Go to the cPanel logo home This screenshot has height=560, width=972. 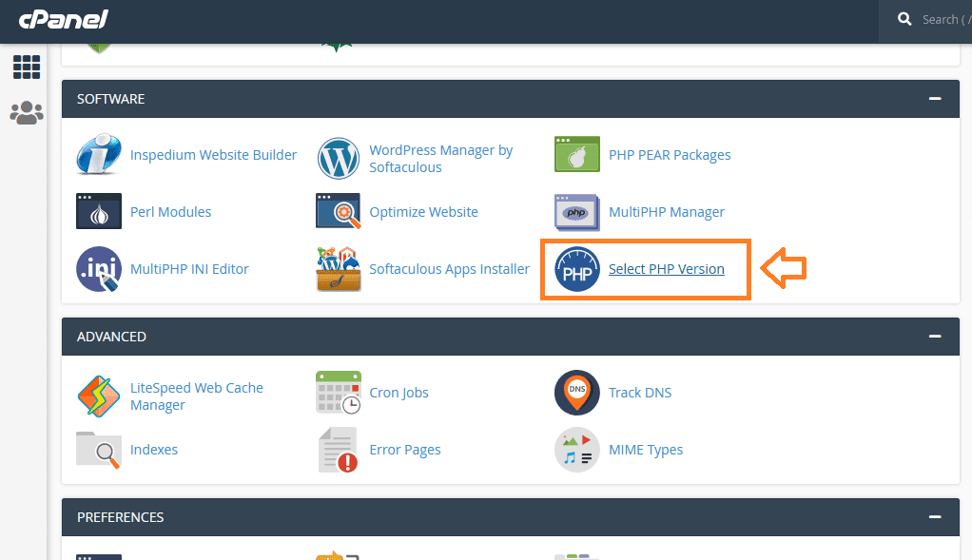coord(63,19)
